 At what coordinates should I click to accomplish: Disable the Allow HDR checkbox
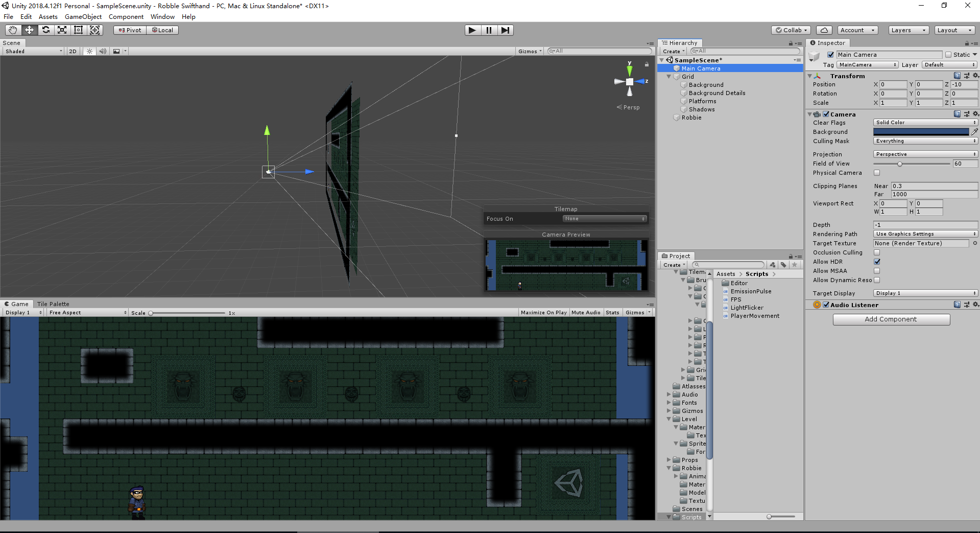[877, 262]
